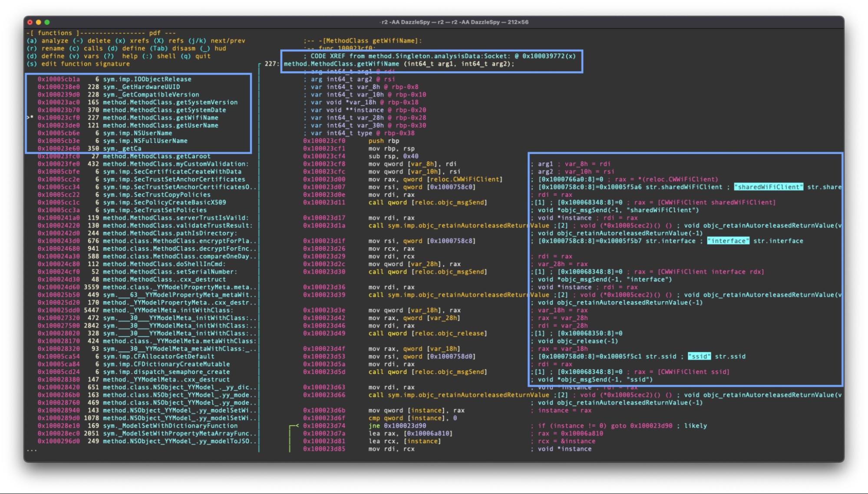The width and height of the screenshot is (868, 494).
Task: Click the green fullscreen window button
Action: [x=47, y=22]
